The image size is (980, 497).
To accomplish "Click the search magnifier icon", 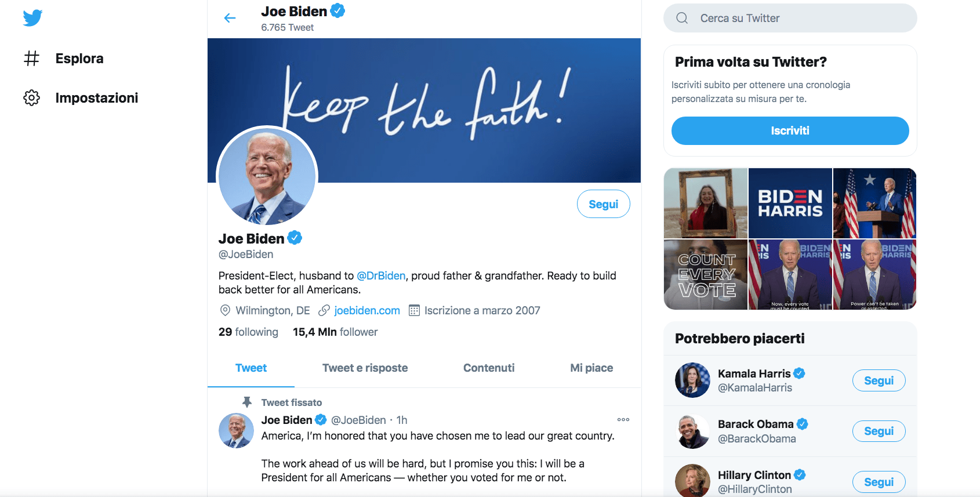I will tap(682, 18).
